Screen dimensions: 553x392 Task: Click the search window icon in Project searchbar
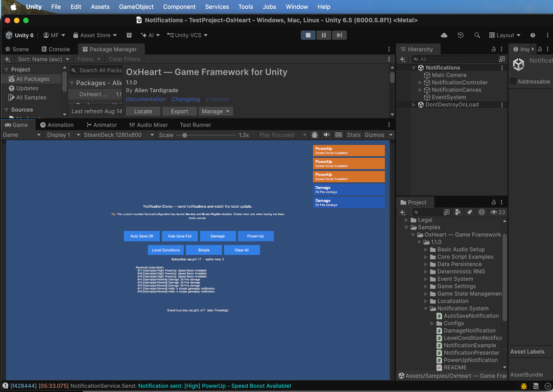(447, 212)
